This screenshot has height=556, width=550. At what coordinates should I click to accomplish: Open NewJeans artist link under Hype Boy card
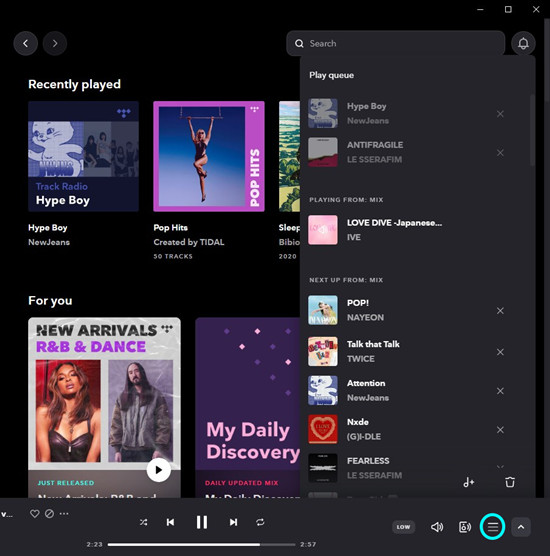[x=49, y=242]
